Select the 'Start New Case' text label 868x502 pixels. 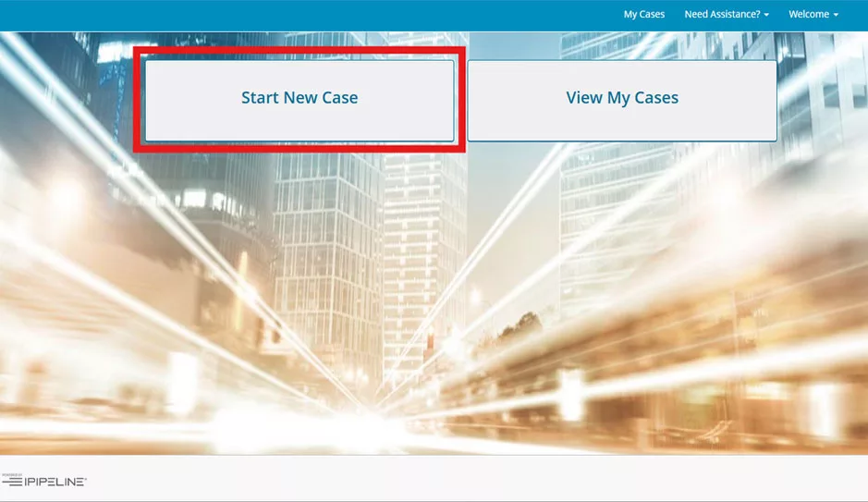299,98
